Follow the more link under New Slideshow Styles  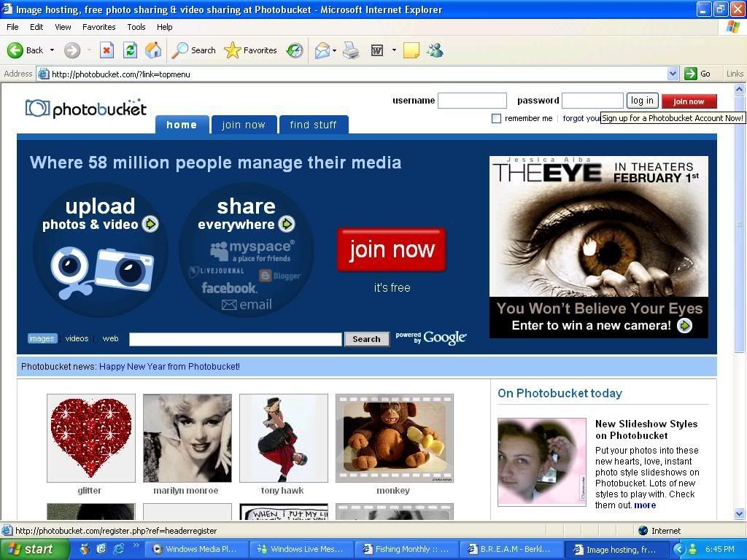point(645,505)
